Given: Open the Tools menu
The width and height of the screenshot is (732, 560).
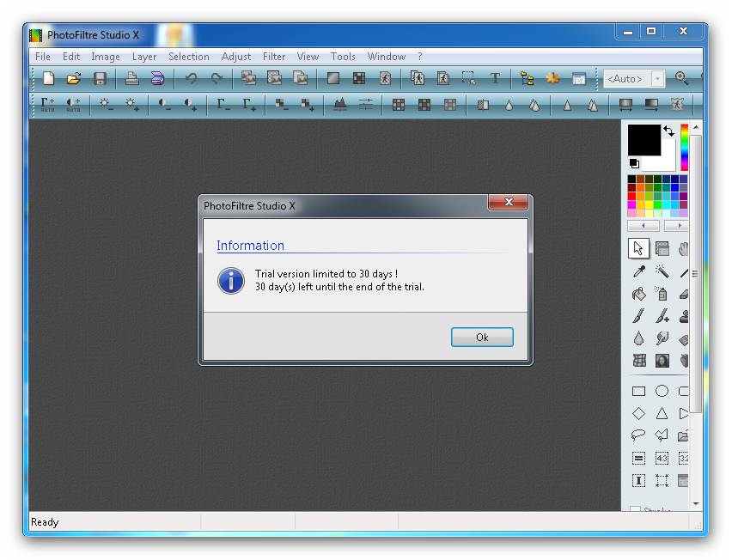Looking at the screenshot, I should 343,57.
